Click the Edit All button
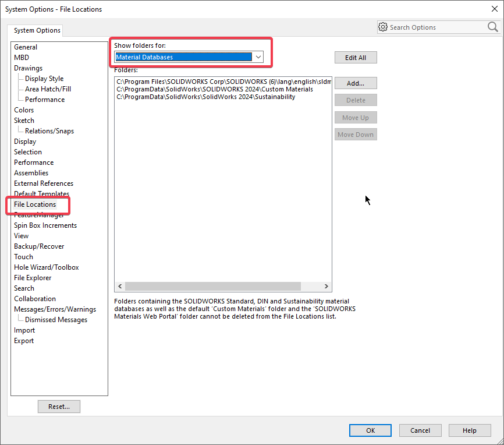 [x=356, y=58]
